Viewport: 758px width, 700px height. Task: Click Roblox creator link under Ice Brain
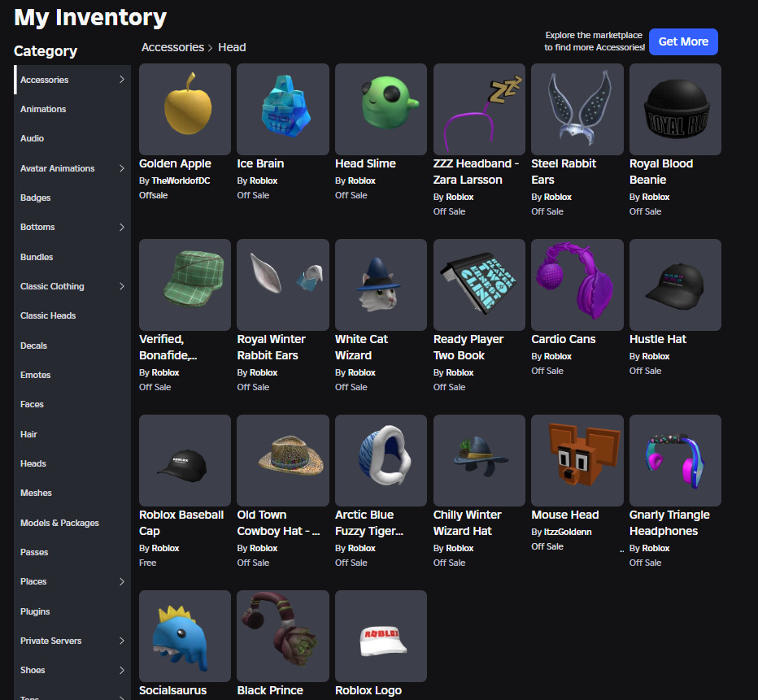pos(264,180)
